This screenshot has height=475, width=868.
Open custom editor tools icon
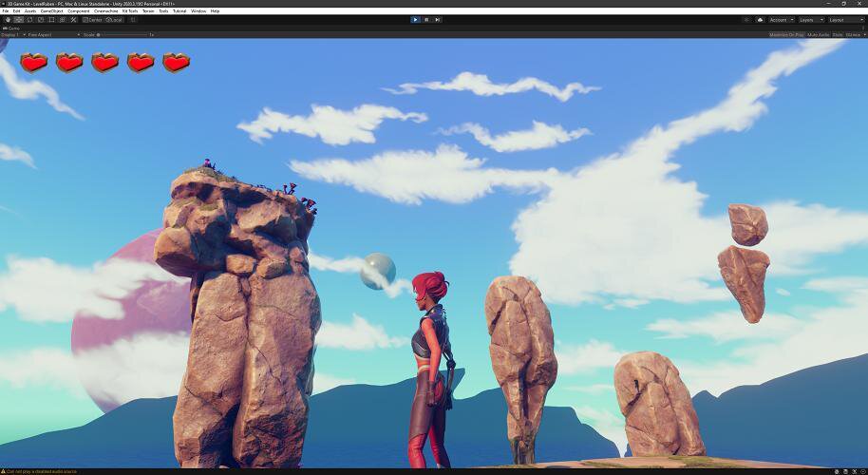tap(73, 19)
